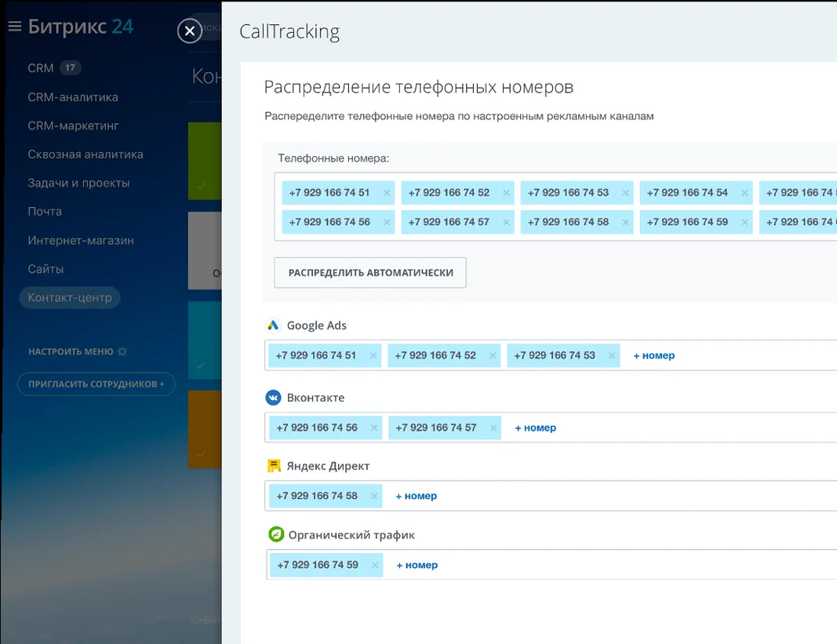The image size is (837, 644).
Task: Click Настроить меню gear icon
Action: (x=122, y=351)
